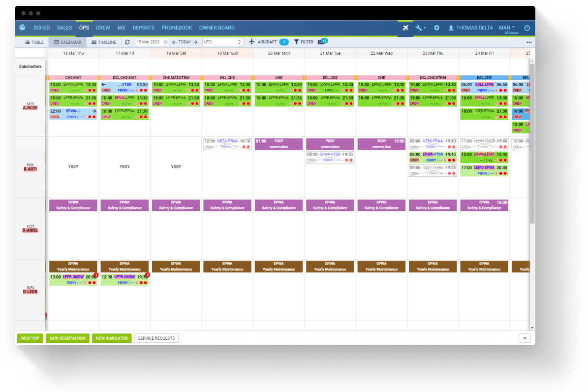Open the ellipsis overflow menu below the top bar
588x392 pixels.
[x=529, y=42]
